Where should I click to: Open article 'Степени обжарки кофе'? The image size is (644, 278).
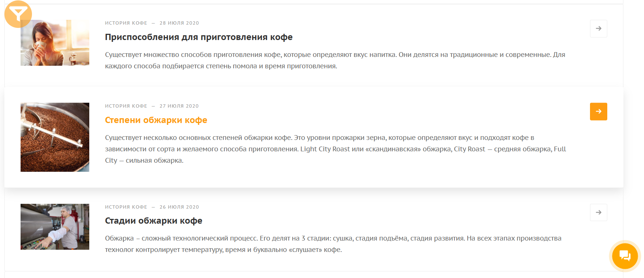(x=156, y=120)
